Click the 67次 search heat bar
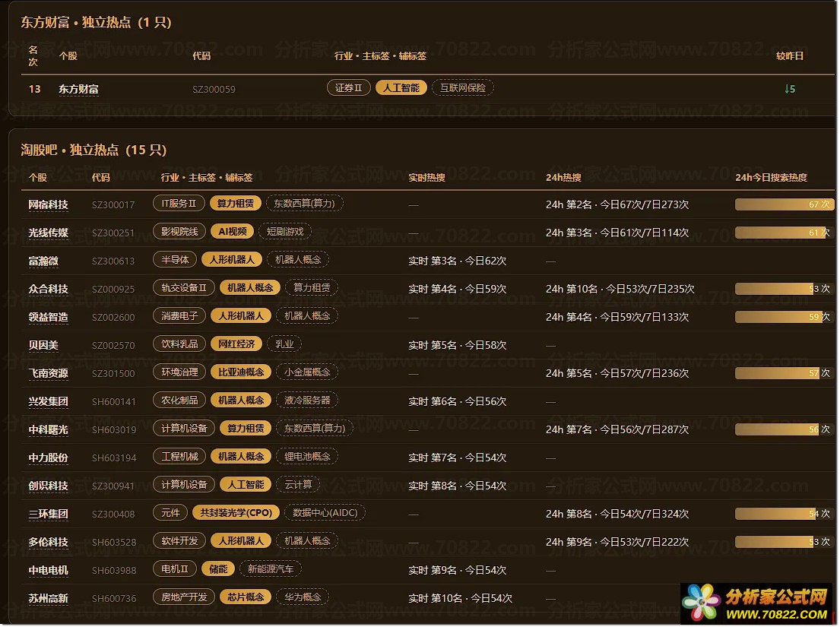 coord(785,204)
